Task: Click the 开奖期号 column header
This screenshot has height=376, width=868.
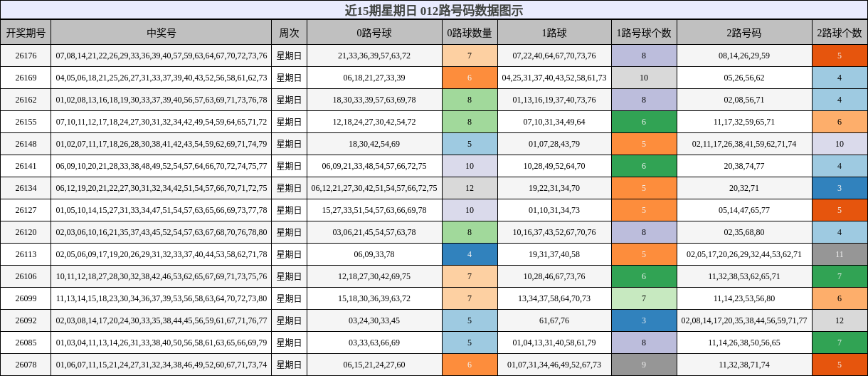Action: pyautogui.click(x=26, y=32)
